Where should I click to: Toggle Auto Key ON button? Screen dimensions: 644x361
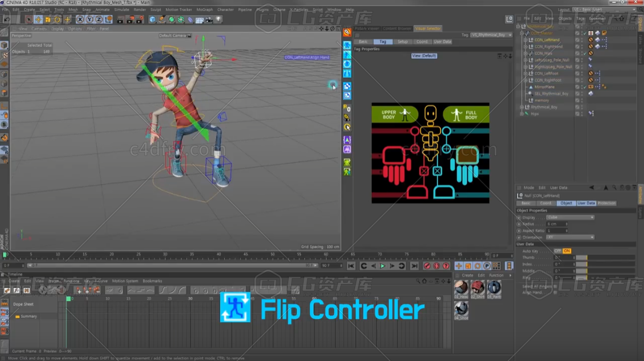click(567, 251)
